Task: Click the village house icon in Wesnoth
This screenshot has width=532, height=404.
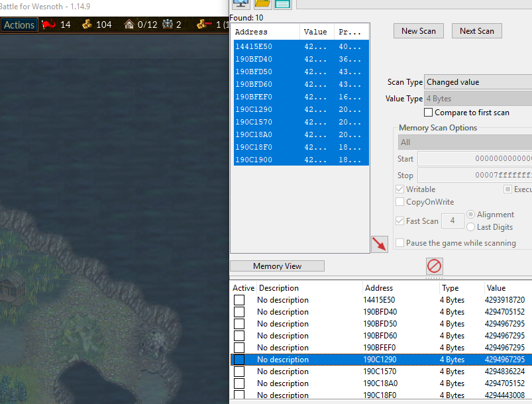Action: coord(129,25)
